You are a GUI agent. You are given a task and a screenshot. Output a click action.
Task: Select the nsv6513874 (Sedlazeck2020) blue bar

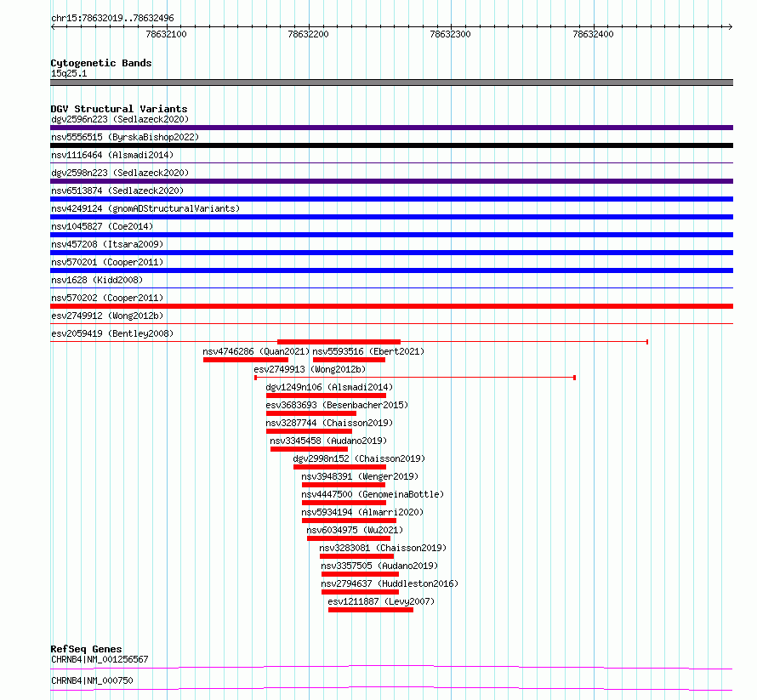(x=391, y=199)
